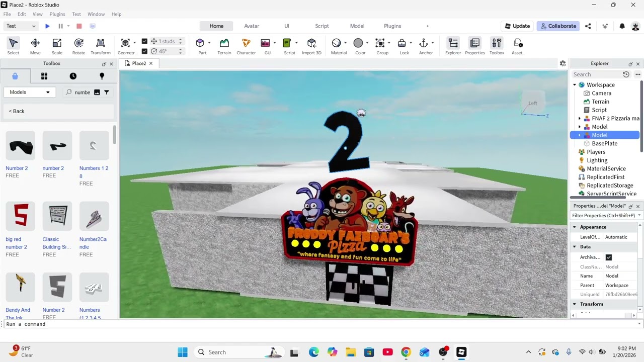This screenshot has width=644, height=362.
Task: Open the Asset Manager
Action: click(518, 46)
